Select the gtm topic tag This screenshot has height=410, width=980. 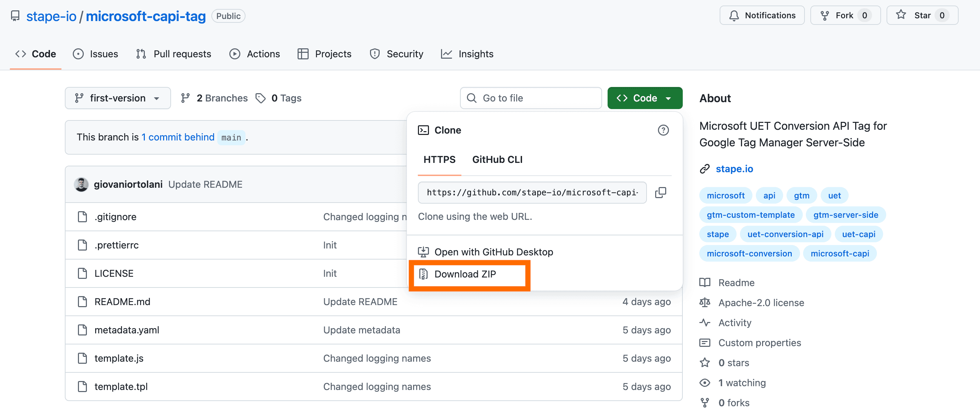point(801,195)
